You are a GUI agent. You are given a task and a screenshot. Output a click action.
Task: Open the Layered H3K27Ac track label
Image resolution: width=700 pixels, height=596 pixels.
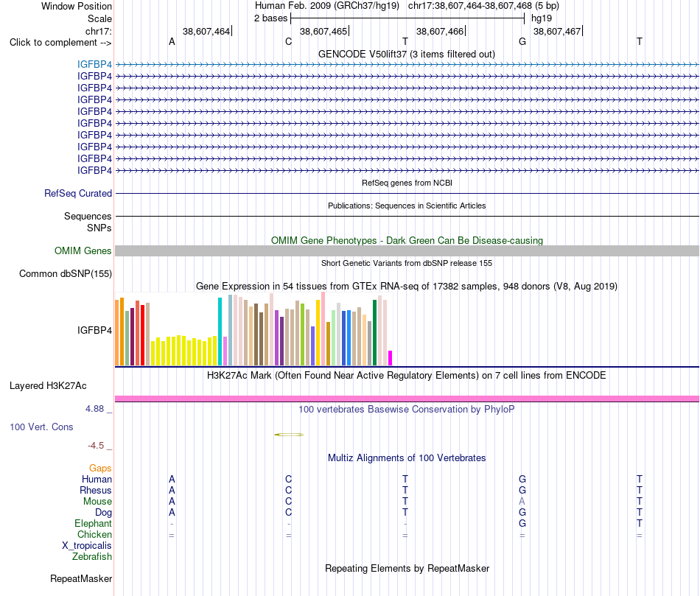pos(48,386)
